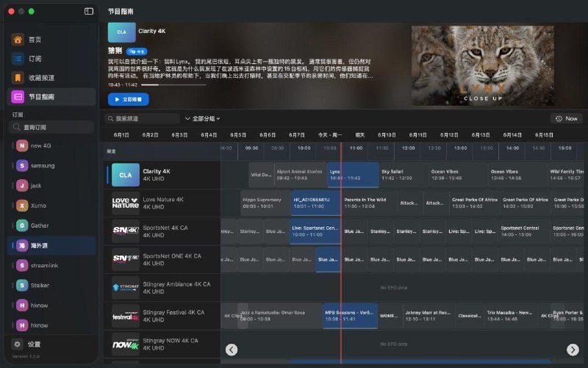Select the Hippo Supremacy program block
This screenshot has height=368, width=588.
pos(265,203)
